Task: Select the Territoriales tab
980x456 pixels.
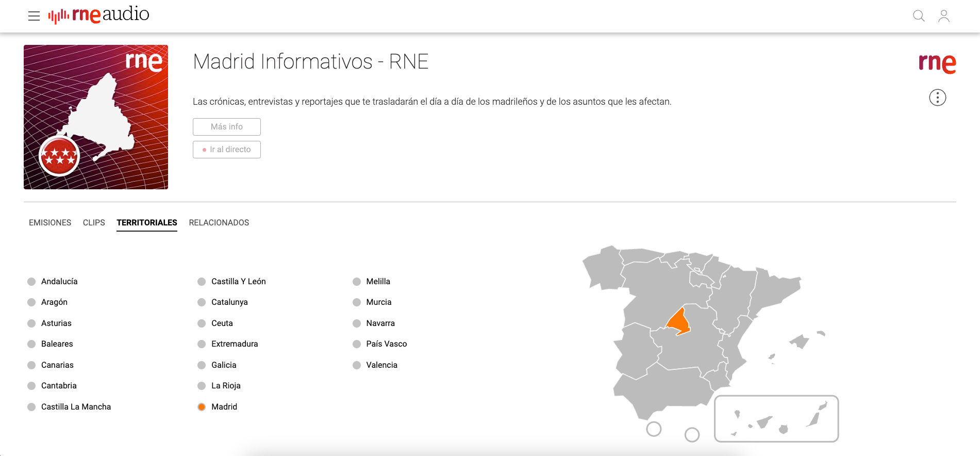Action: click(x=147, y=222)
